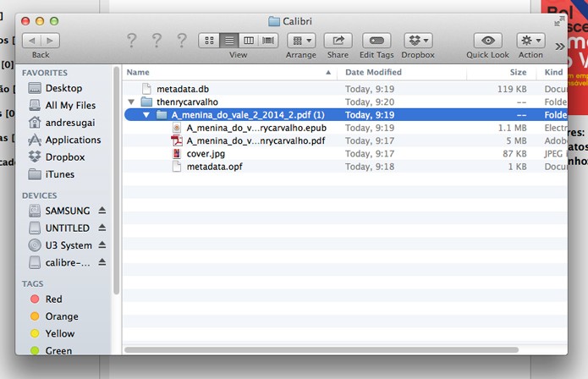The width and height of the screenshot is (588, 379).
Task: Click the first question mark toolbar icon
Action: pos(131,40)
